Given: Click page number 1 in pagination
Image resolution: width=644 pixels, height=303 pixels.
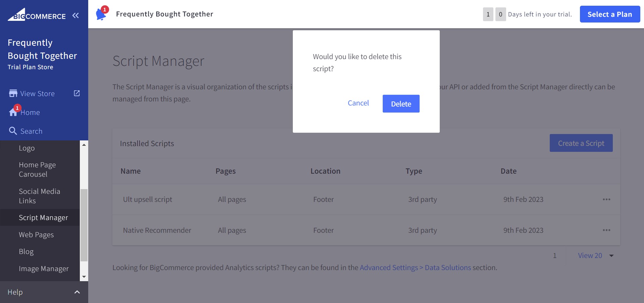Looking at the screenshot, I should point(555,256).
